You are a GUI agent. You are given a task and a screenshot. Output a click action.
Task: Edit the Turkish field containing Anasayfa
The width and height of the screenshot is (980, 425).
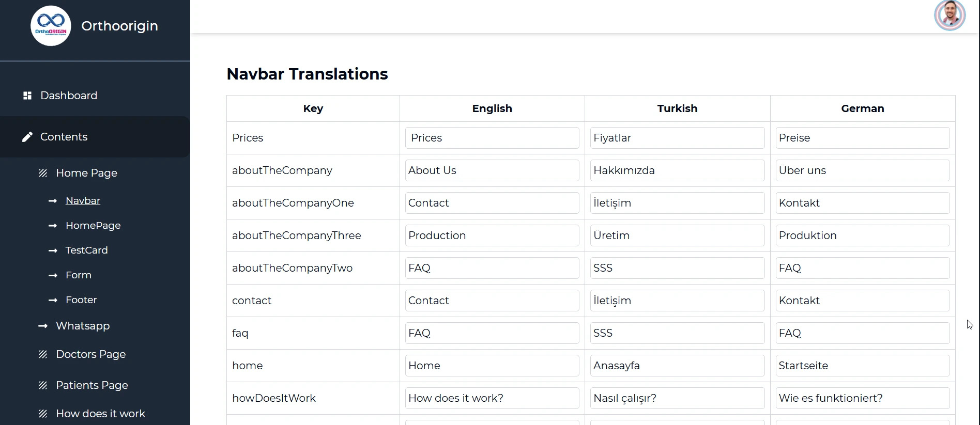pos(677,366)
